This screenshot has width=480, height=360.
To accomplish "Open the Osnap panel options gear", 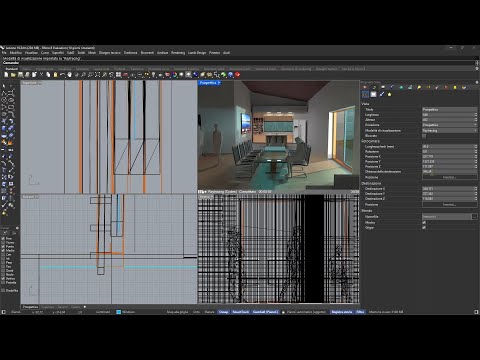I will click(x=17, y=228).
